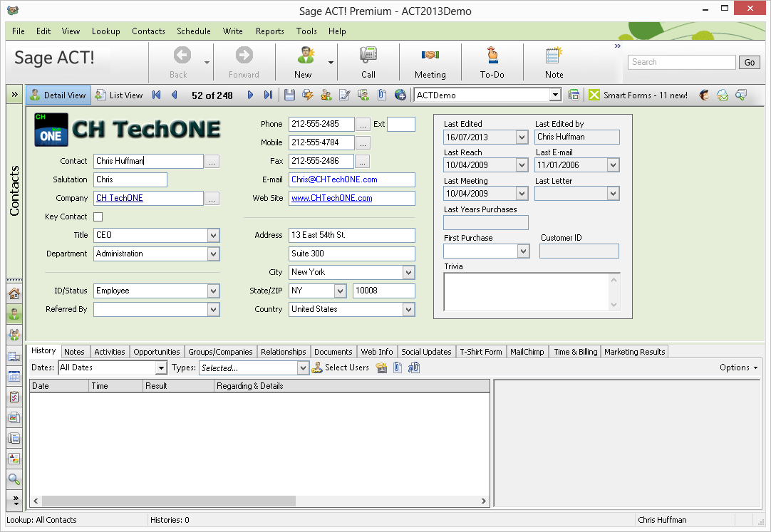Click the Search input field
The height and width of the screenshot is (532, 771).
coord(681,62)
